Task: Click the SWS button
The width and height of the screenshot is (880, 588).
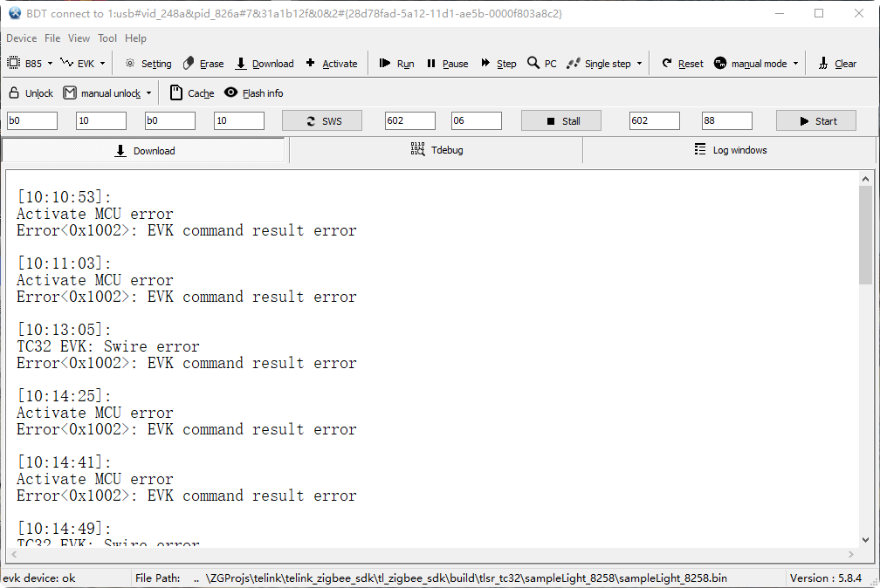Action: (x=322, y=120)
